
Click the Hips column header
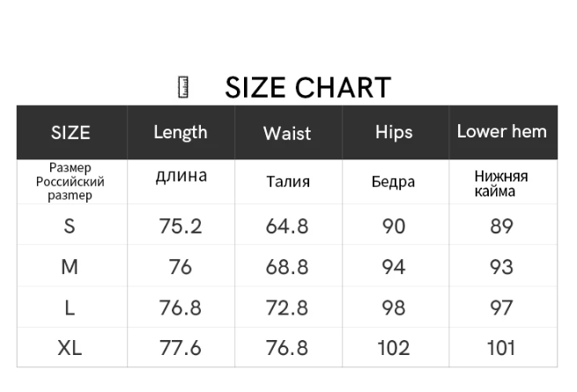(394, 132)
